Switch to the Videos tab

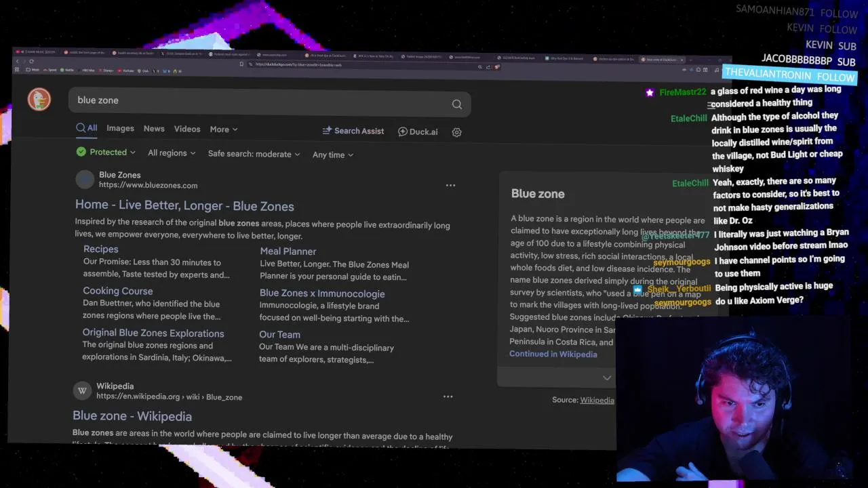[x=187, y=129]
